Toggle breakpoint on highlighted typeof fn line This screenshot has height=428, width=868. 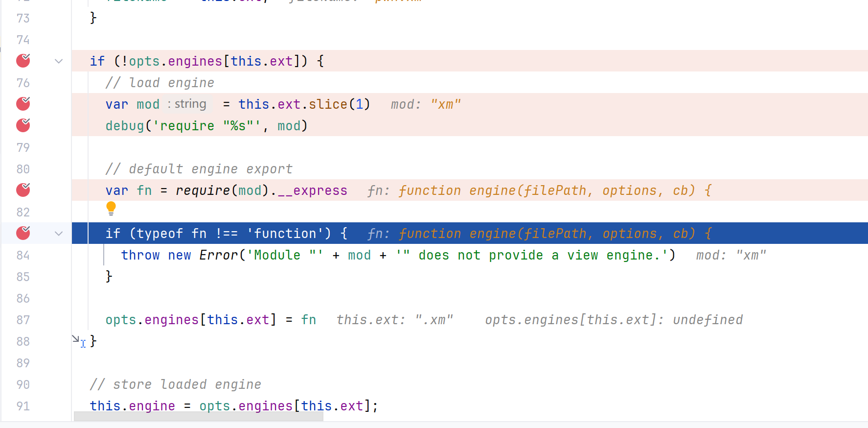(23, 233)
